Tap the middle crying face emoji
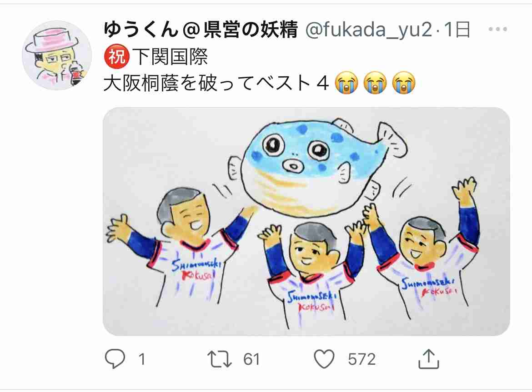This screenshot has width=532, height=392. (375, 83)
